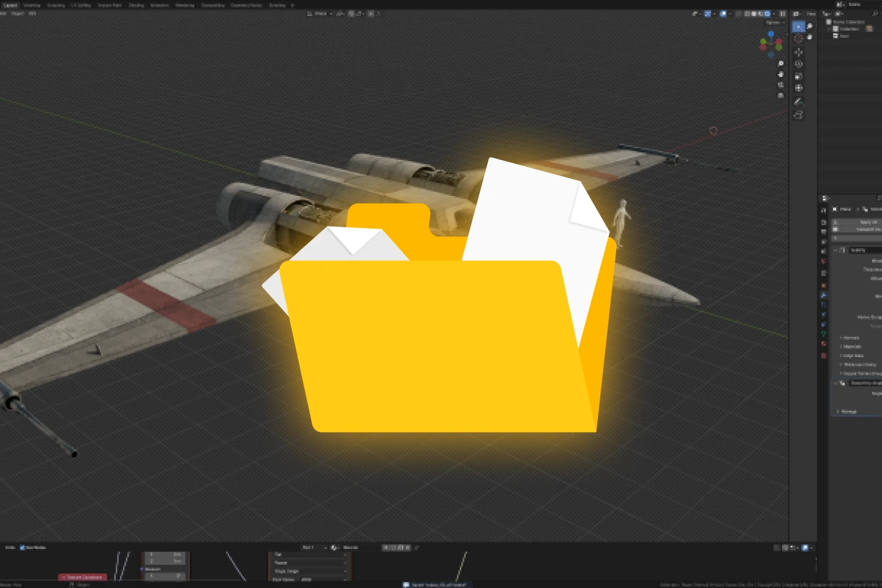Expand the Thickness Clamp subpanel
Image resolution: width=882 pixels, height=588 pixels.
point(859,364)
